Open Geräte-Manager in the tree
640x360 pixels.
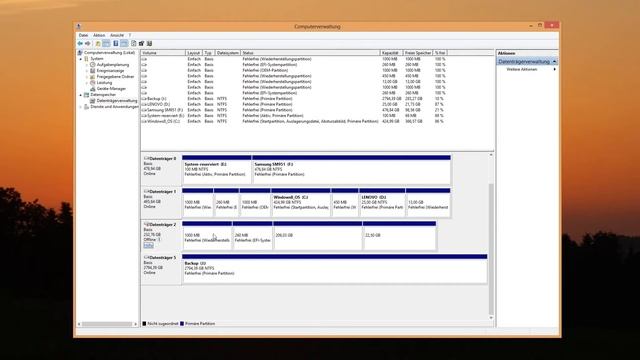pos(111,89)
